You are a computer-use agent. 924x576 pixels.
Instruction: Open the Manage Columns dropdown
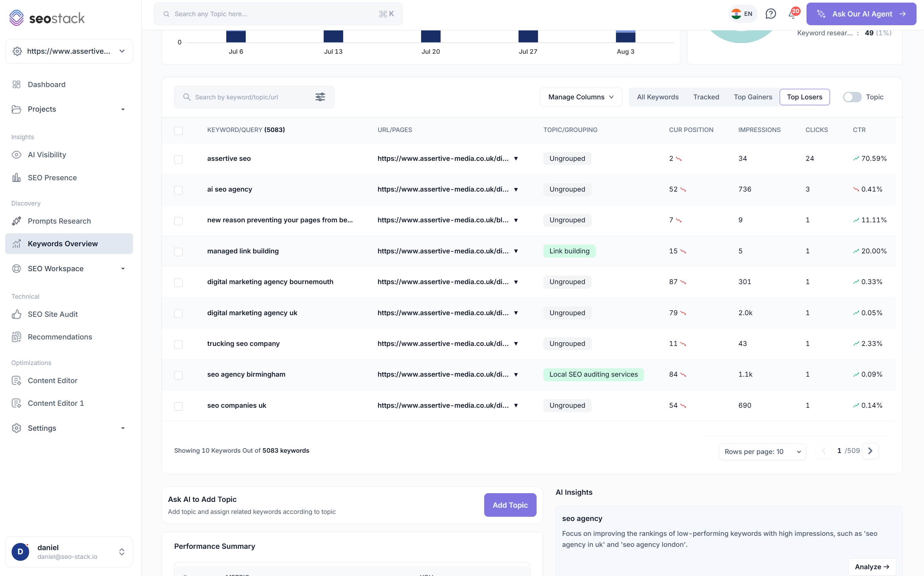point(581,97)
